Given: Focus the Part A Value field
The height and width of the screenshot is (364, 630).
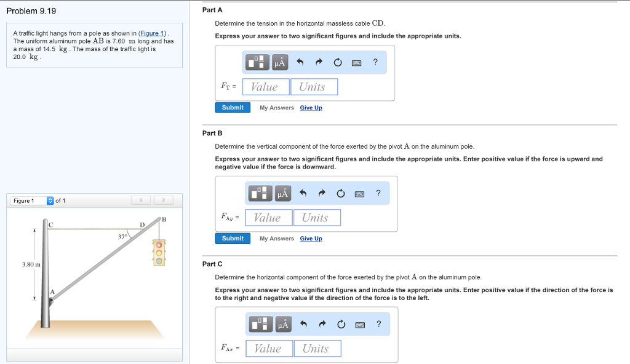Looking at the screenshot, I should coord(266,87).
